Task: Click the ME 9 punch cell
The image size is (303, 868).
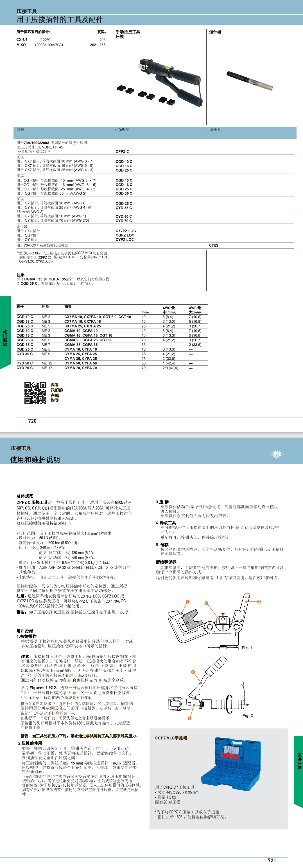Action: point(46,354)
